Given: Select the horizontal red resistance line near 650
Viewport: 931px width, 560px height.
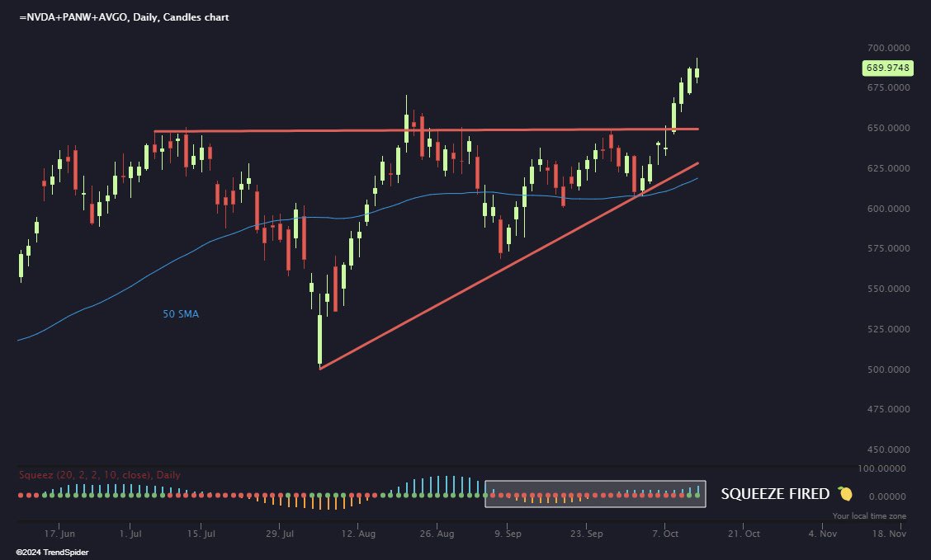Looking at the screenshot, I should (427, 130).
